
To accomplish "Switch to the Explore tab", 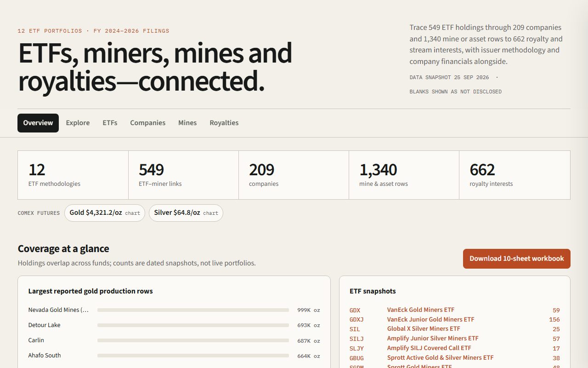I will (78, 123).
